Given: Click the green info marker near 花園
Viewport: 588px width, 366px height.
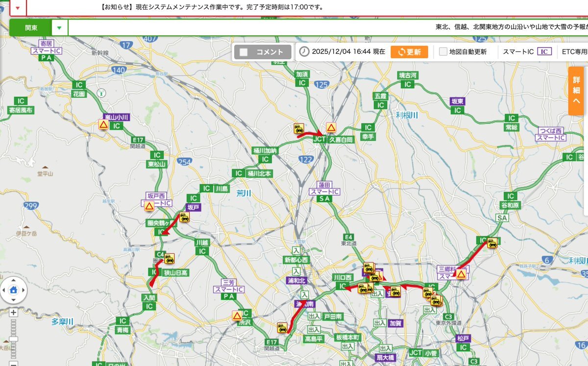Looking at the screenshot, I should pos(101,92).
